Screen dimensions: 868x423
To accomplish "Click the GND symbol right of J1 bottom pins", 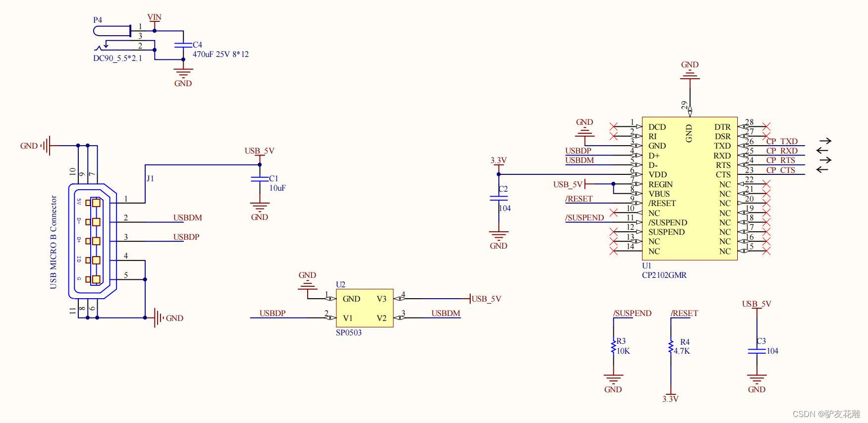I will click(169, 318).
